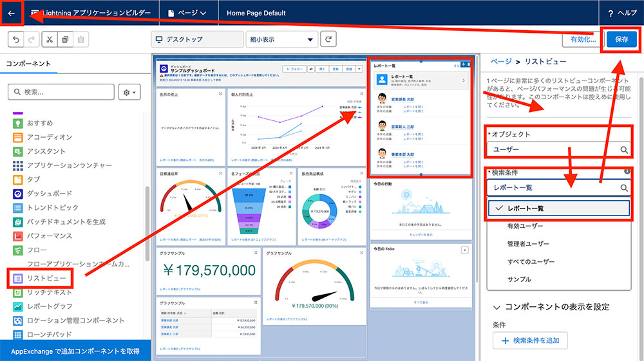Open the 今日の ToDo dropdown arrow
644x361 pixels.
point(464,250)
